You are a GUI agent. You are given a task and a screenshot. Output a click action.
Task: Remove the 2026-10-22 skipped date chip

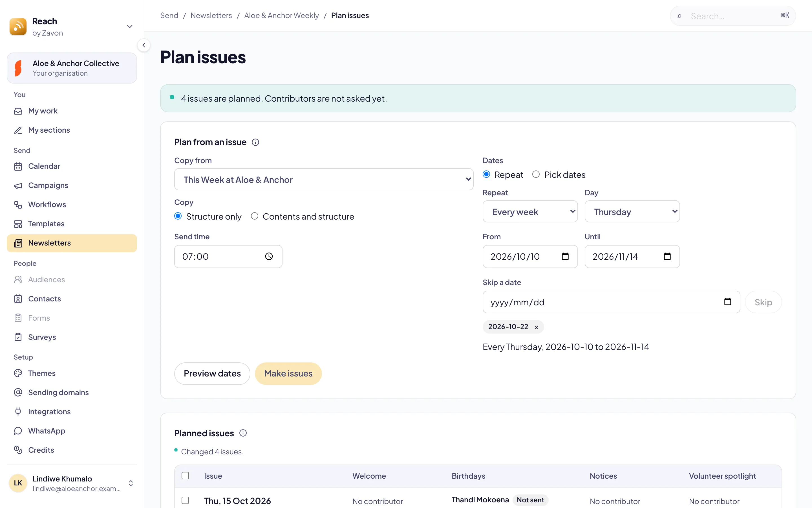tap(536, 327)
